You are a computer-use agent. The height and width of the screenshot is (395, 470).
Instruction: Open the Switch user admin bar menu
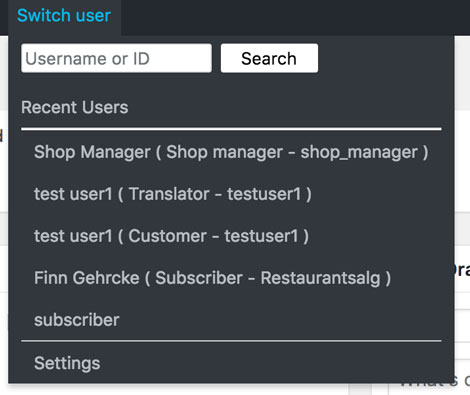(x=64, y=16)
